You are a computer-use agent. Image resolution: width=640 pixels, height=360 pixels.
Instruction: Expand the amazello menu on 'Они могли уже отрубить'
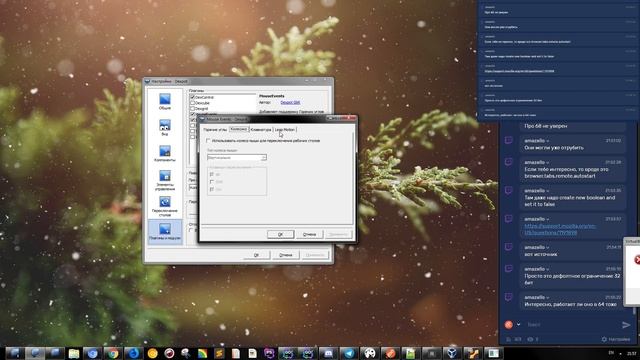pos(547,141)
